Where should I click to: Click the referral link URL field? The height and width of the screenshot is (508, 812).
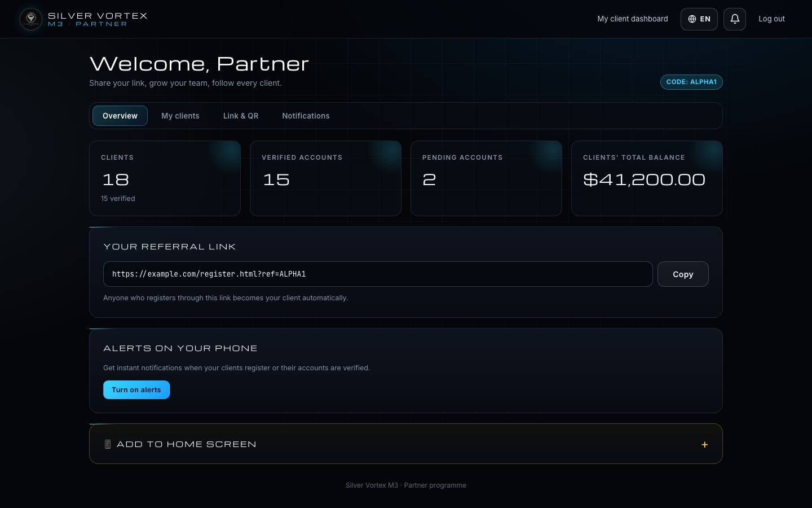pos(378,274)
